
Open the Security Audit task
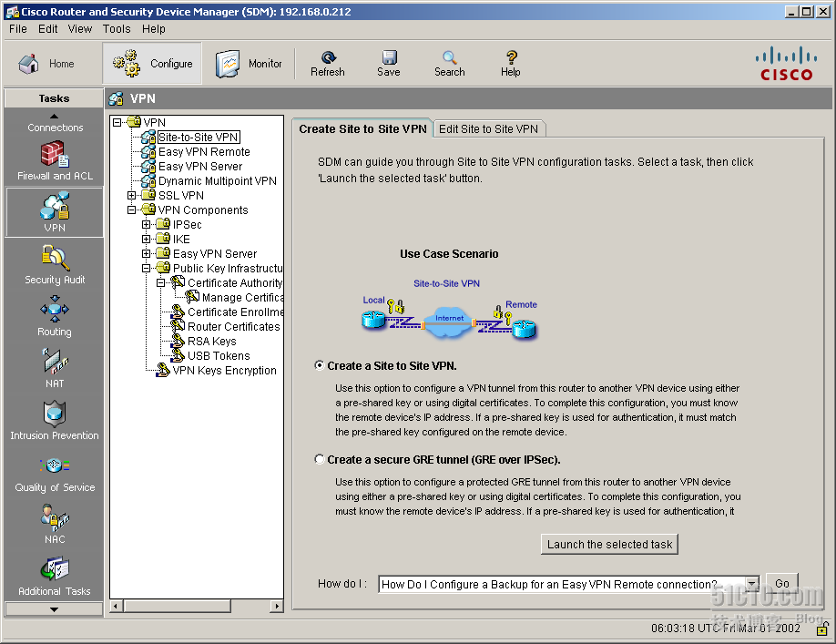55,264
